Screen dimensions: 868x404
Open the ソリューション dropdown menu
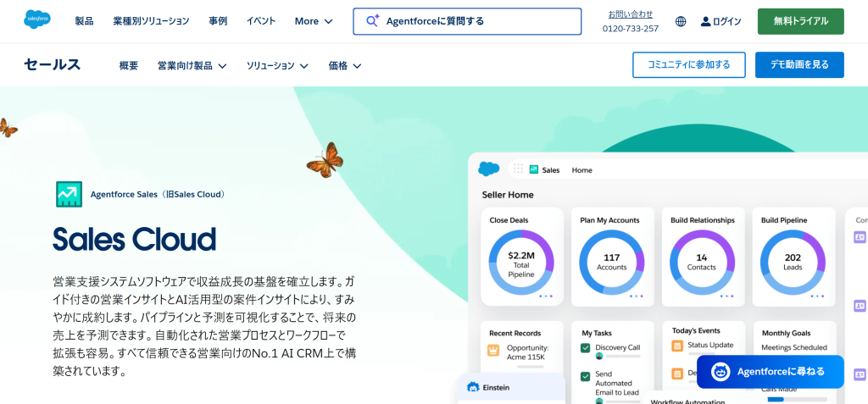click(x=277, y=65)
